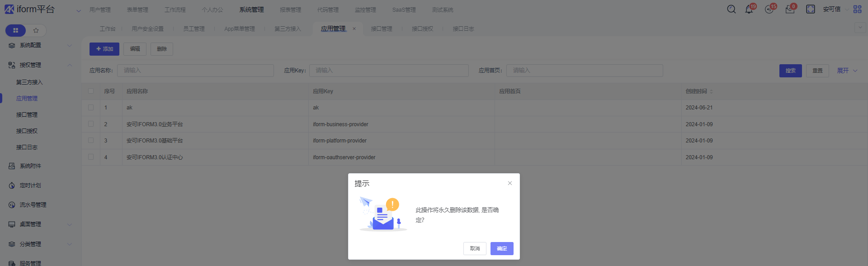This screenshot has height=266, width=868.
Task: Select the checkbox for 安可IFORM3.0认证中心
Action: 91,157
